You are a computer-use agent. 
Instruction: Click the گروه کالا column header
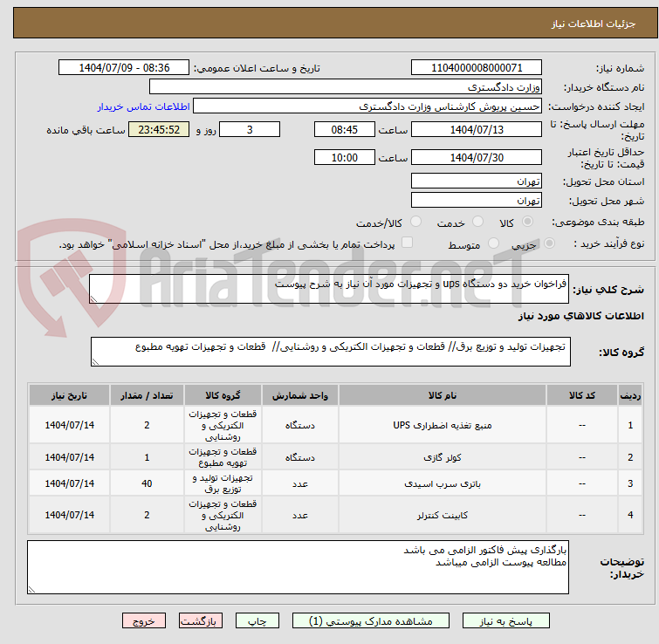pos(223,395)
